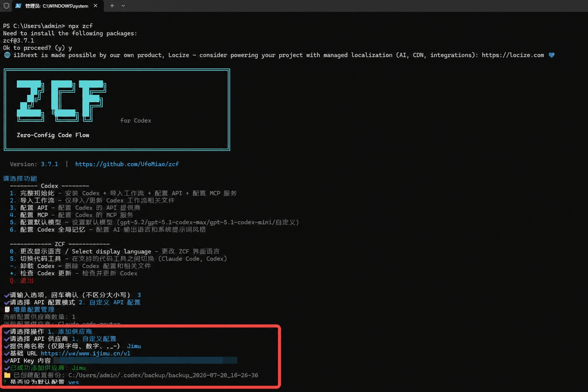This screenshot has width=588, height=392.
Task: Click the folder icon beside 已创建配置备份
Action: 7,375
